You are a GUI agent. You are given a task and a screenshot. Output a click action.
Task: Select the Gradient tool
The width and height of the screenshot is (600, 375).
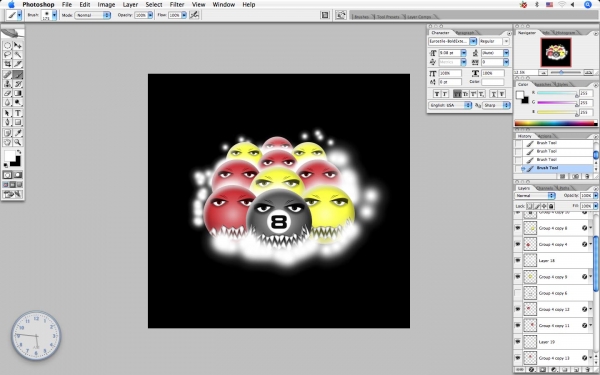coord(18,93)
